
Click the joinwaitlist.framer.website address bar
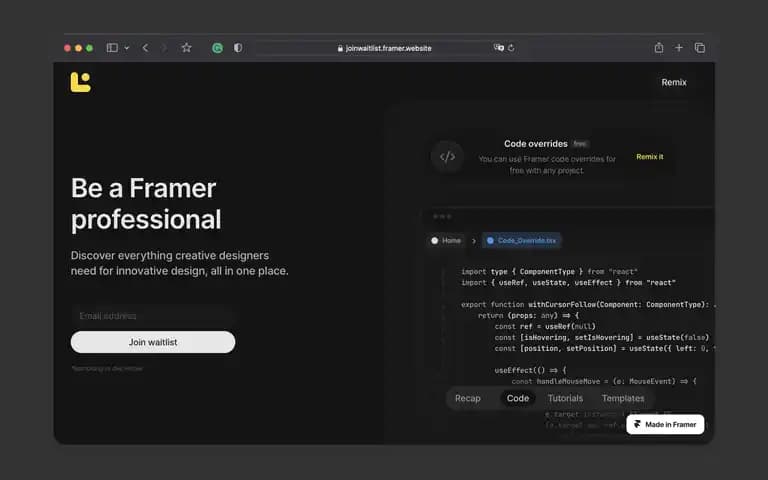[385, 48]
